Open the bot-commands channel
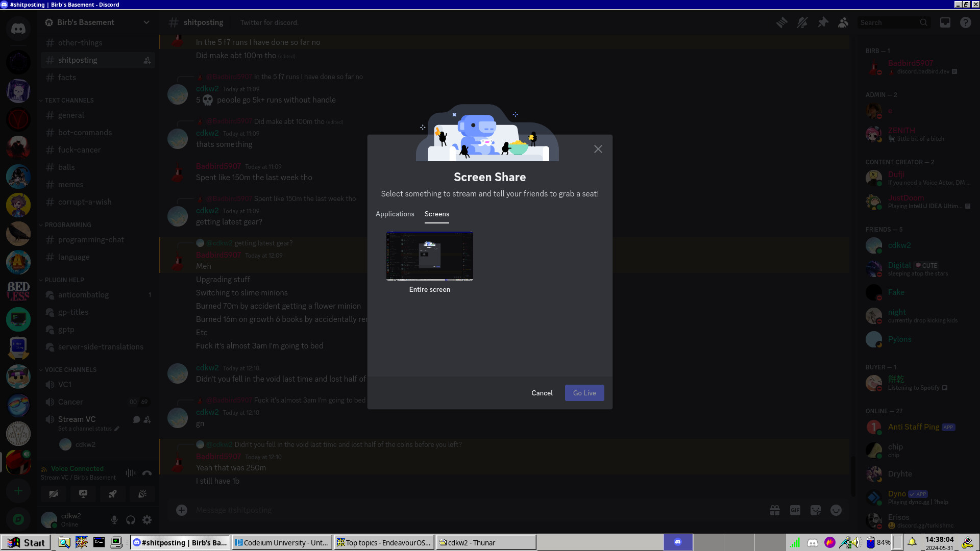 coord(98,133)
